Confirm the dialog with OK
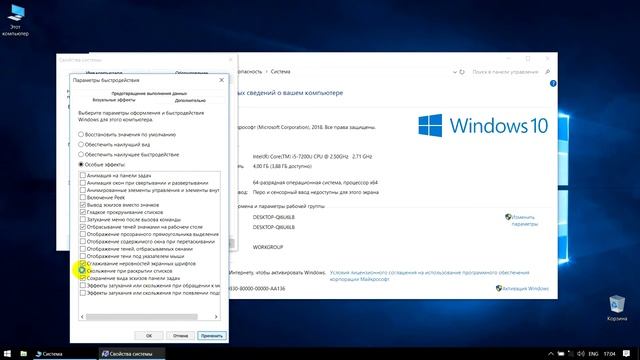Viewport: 640px width, 360px height. point(149,336)
